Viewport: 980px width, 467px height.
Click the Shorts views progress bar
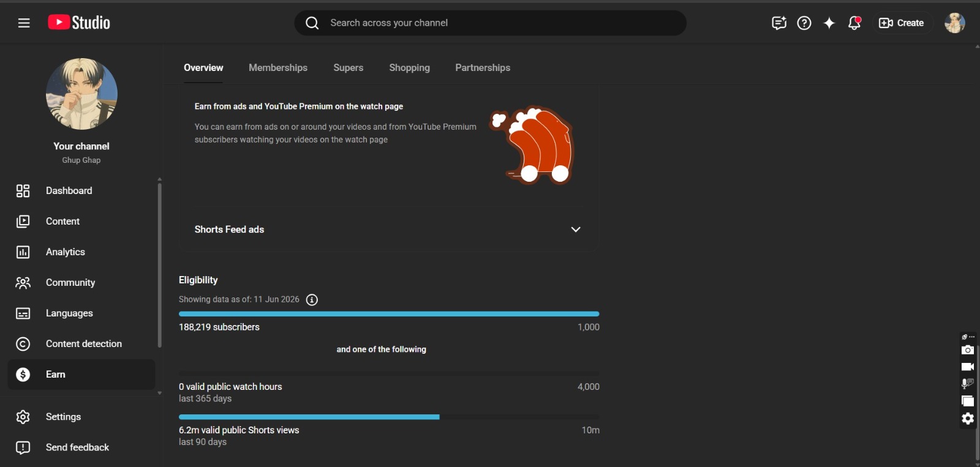[x=389, y=417]
